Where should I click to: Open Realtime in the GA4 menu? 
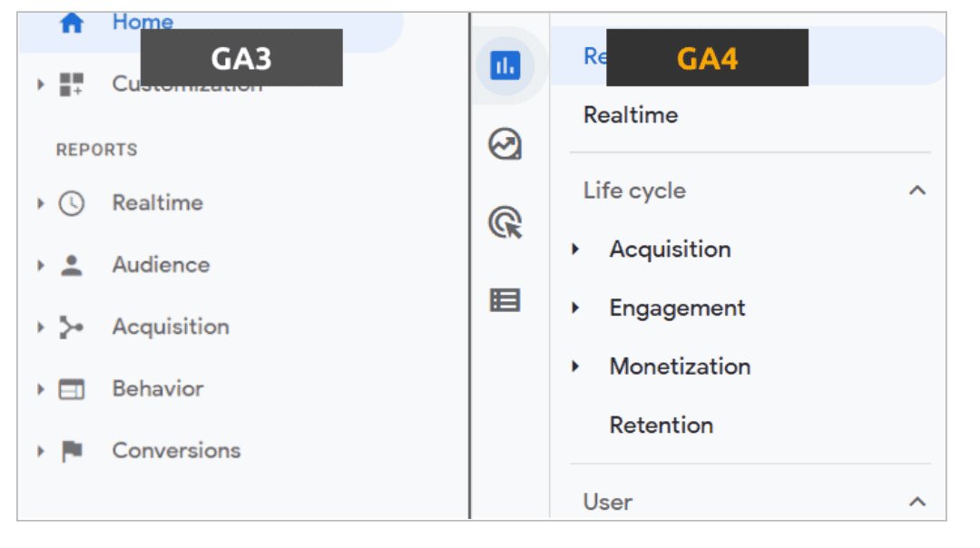click(x=644, y=114)
